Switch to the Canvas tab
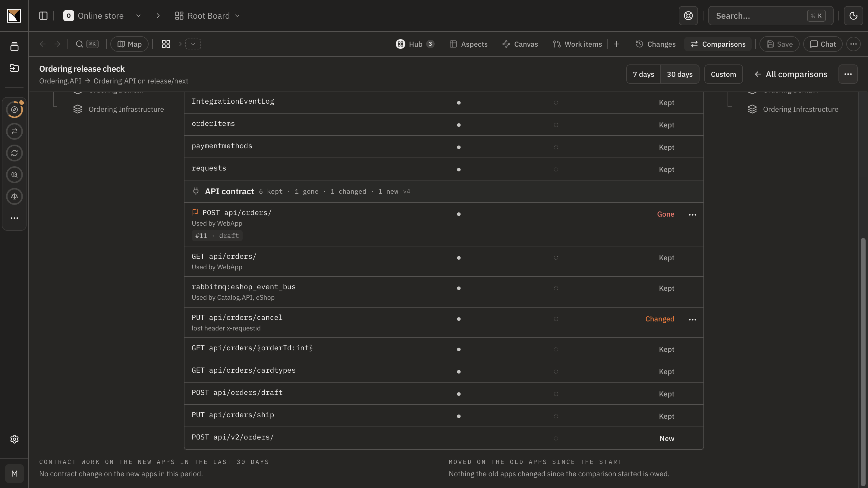The width and height of the screenshot is (868, 488). click(520, 44)
